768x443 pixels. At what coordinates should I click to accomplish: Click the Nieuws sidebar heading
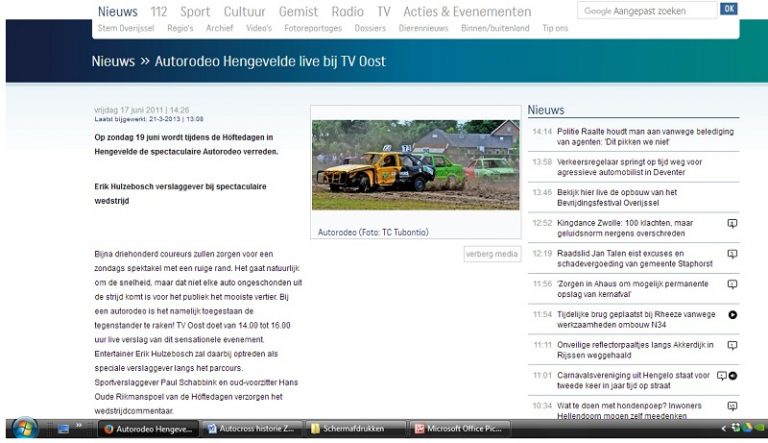(x=546, y=110)
